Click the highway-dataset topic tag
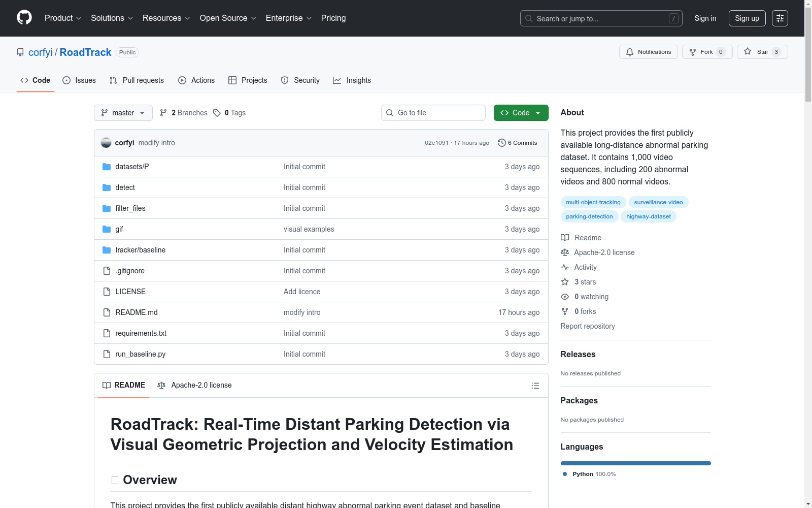Viewport: 812px width, 508px height. pyautogui.click(x=649, y=216)
